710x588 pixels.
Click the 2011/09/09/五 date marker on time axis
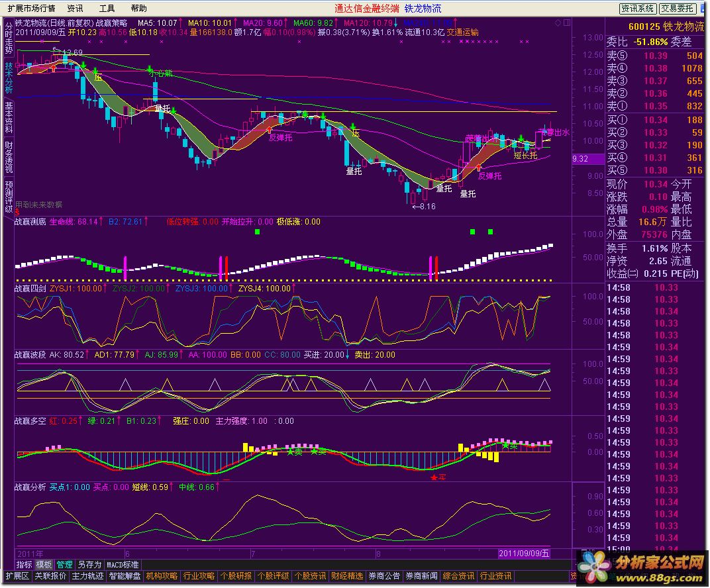click(524, 554)
